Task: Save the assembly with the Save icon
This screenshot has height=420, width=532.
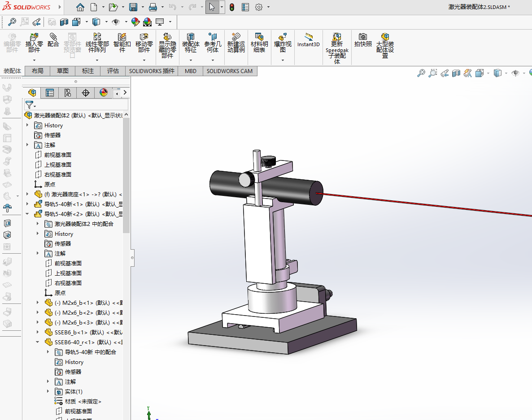Action: (133, 7)
